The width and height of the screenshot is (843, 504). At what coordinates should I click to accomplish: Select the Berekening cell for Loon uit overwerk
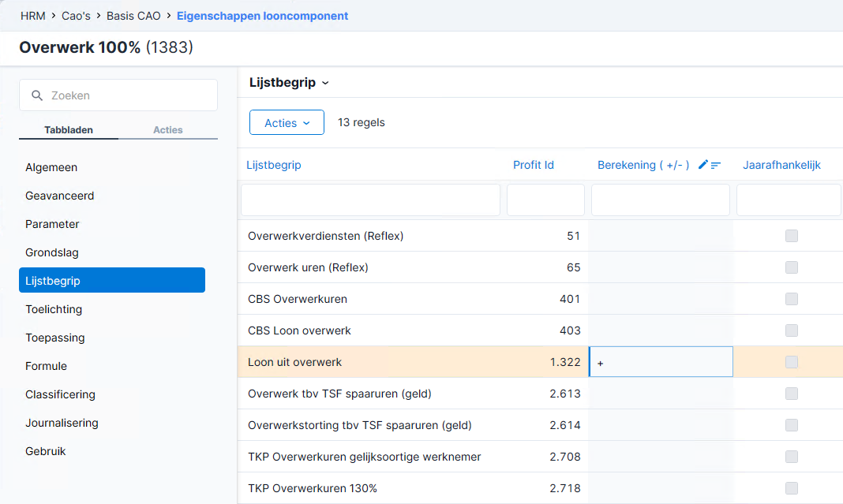coord(661,361)
